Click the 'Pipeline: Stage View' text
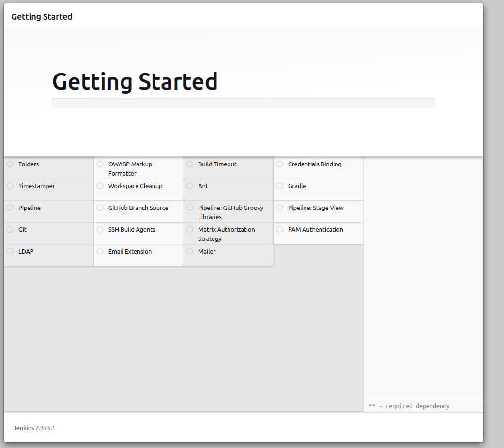This screenshot has height=448, width=504. [316, 208]
